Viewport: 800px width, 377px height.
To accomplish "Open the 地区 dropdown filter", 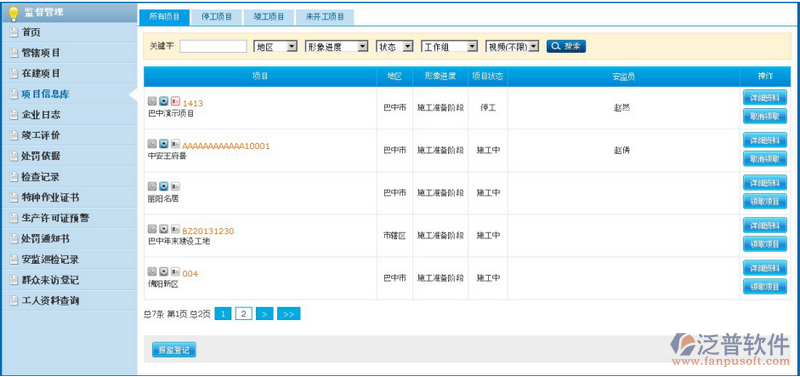I will point(276,46).
